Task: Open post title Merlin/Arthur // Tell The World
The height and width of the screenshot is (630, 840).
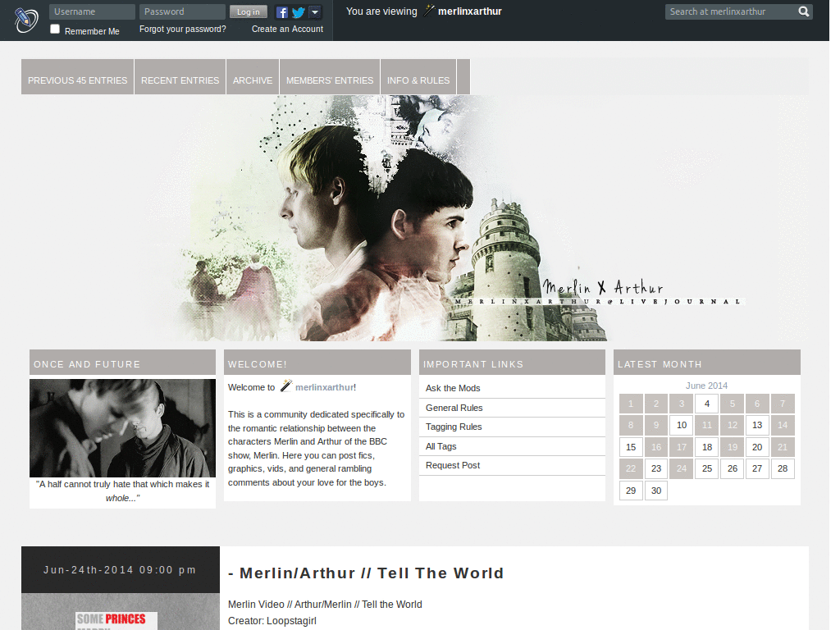Action: pos(372,573)
